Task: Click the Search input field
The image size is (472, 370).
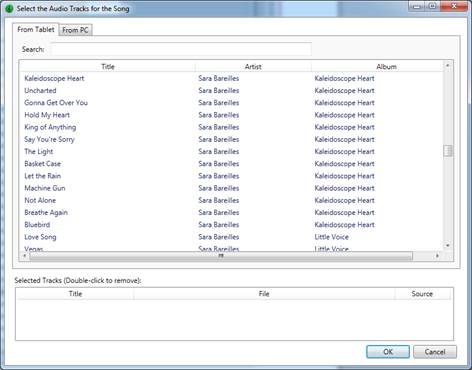Action: 181,49
